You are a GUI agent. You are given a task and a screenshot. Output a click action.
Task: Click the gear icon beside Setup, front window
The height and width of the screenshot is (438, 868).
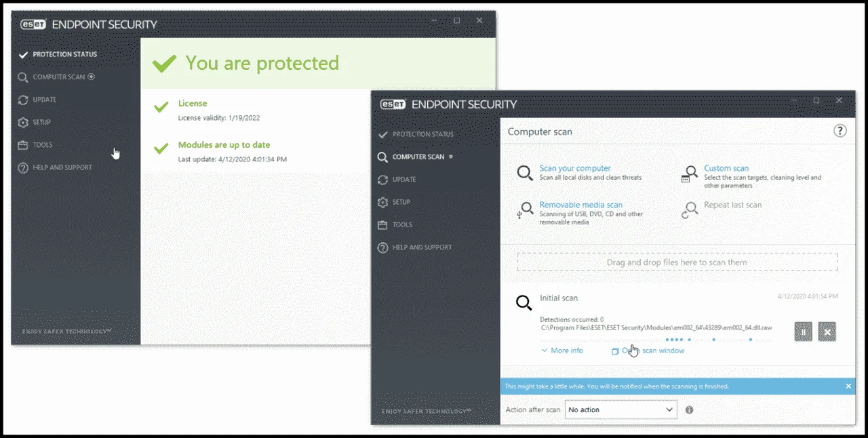pyautogui.click(x=382, y=203)
